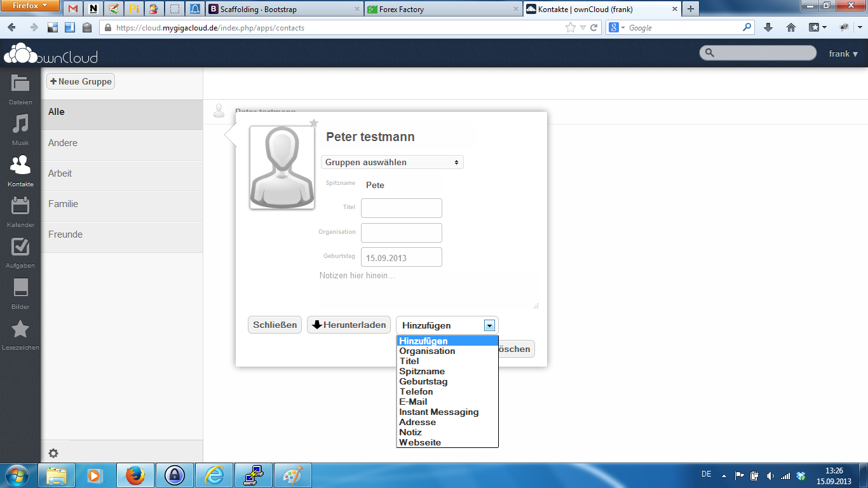868x488 pixels.
Task: Click Neue Gruppe button
Action: pyautogui.click(x=81, y=81)
